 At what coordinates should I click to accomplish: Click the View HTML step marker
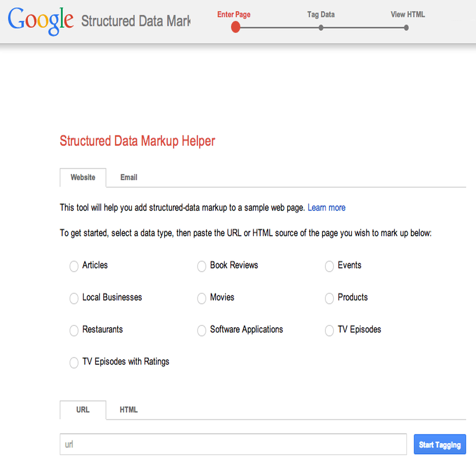tap(406, 27)
